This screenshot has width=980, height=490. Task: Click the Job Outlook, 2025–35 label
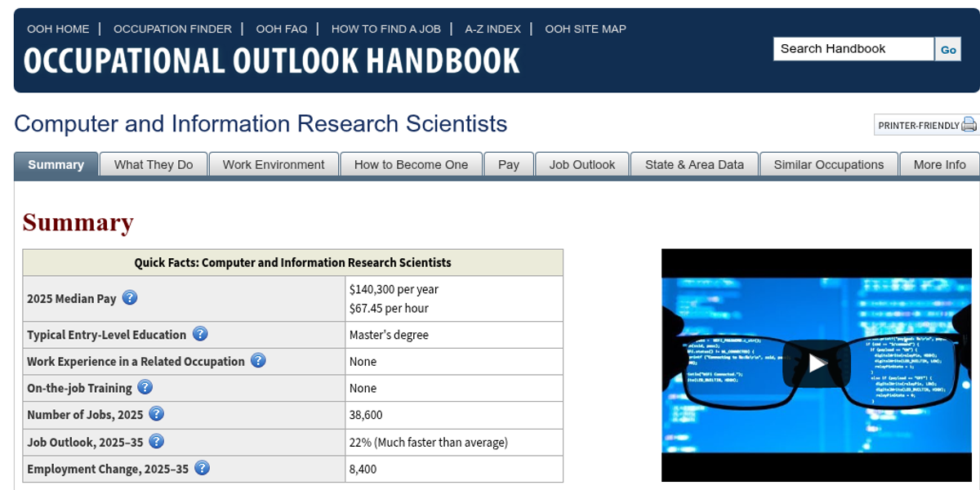(85, 442)
